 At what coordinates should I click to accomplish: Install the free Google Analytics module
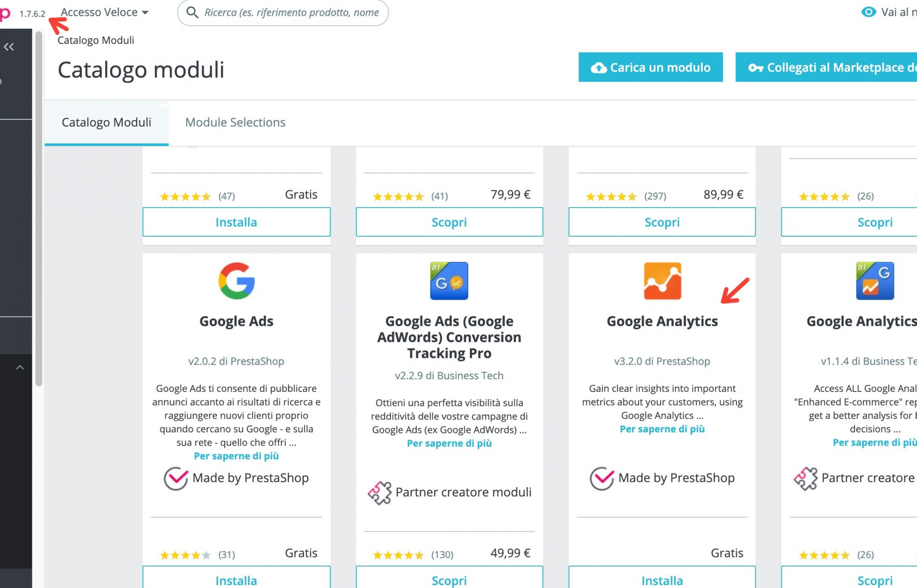(x=661, y=579)
